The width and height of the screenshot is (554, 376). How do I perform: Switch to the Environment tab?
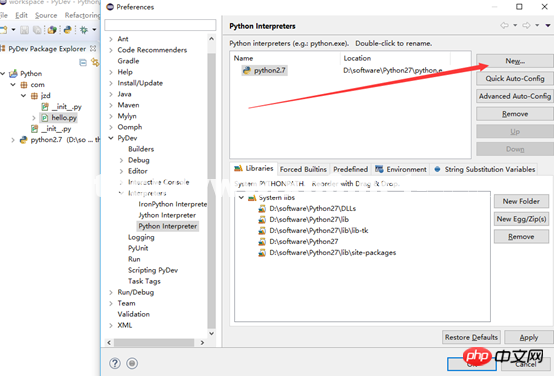coord(401,170)
